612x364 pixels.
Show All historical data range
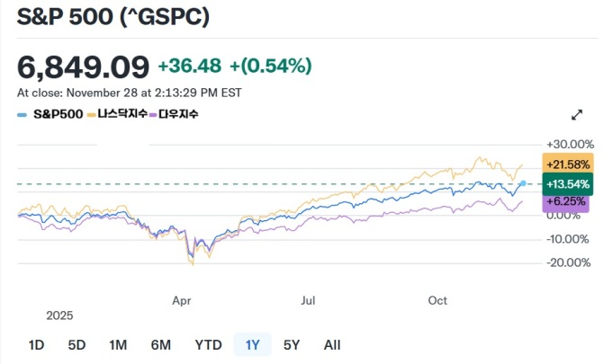(332, 344)
